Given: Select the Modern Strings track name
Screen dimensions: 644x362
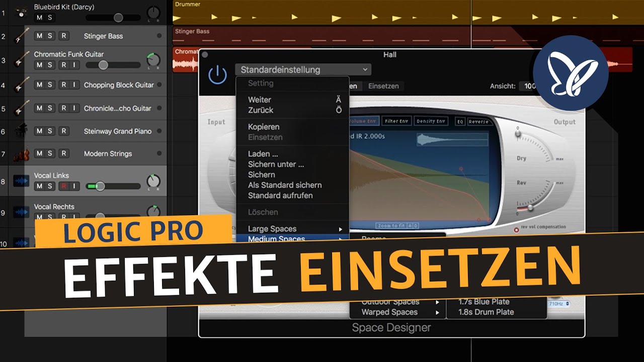Looking at the screenshot, I should [x=108, y=154].
